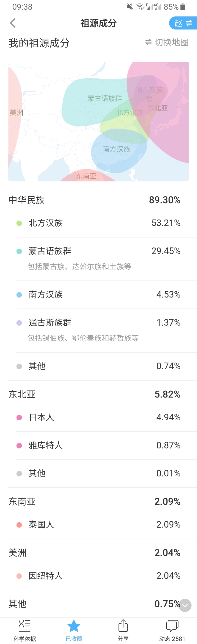Tap the 蒙古语族群 region on map
This screenshot has width=197, height=644.
[105, 98]
